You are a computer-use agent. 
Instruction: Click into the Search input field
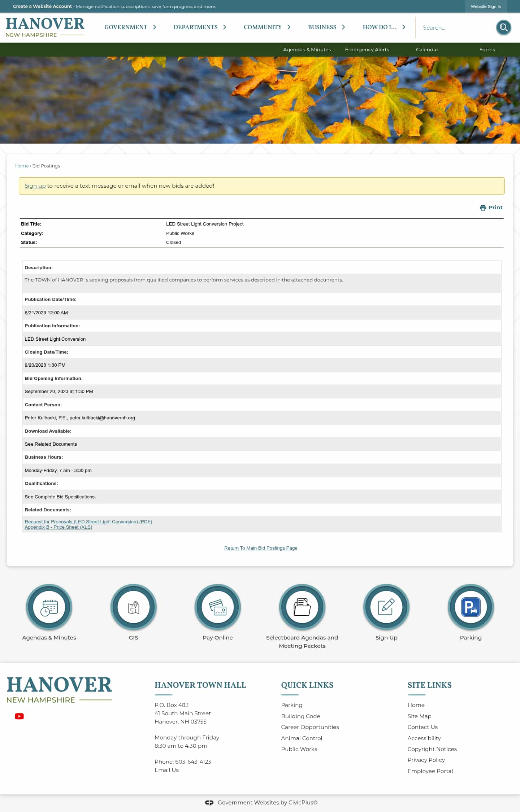coord(455,27)
